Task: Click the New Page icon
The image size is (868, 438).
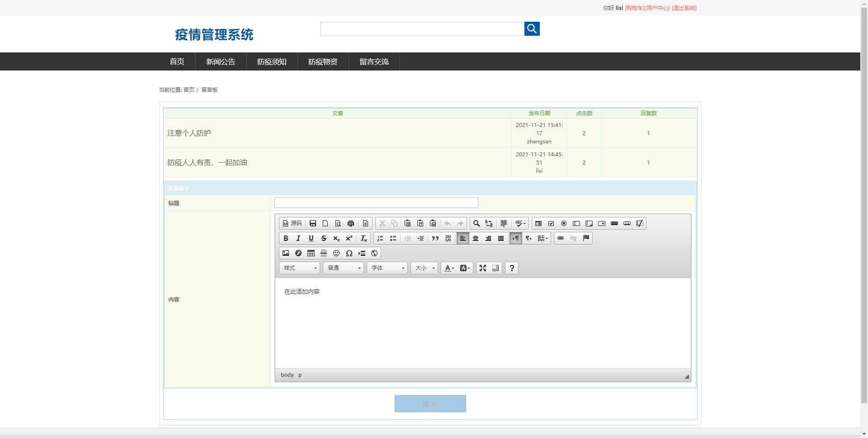Action: point(325,223)
